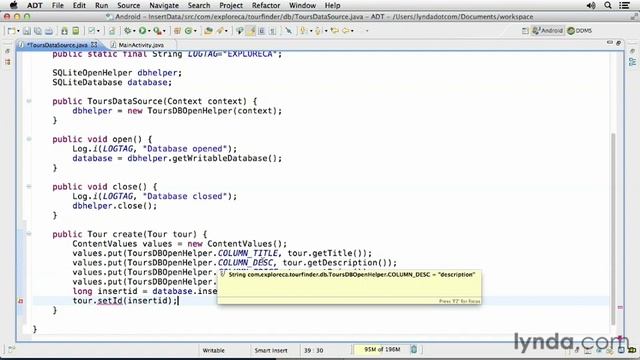The height and width of the screenshot is (360, 640).
Task: Open the Navigate menu
Action: tap(164, 5)
